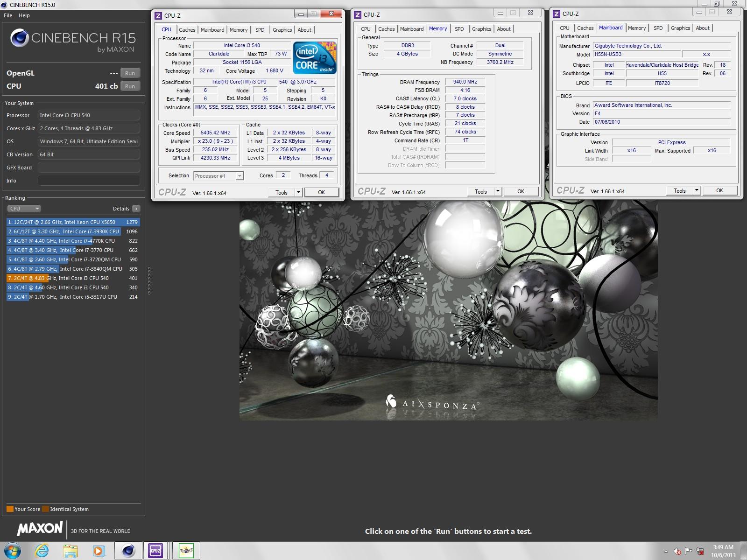Screen dimensions: 747x560
Task: Click OK in the Memory CPU-Z window
Action: pos(521,191)
